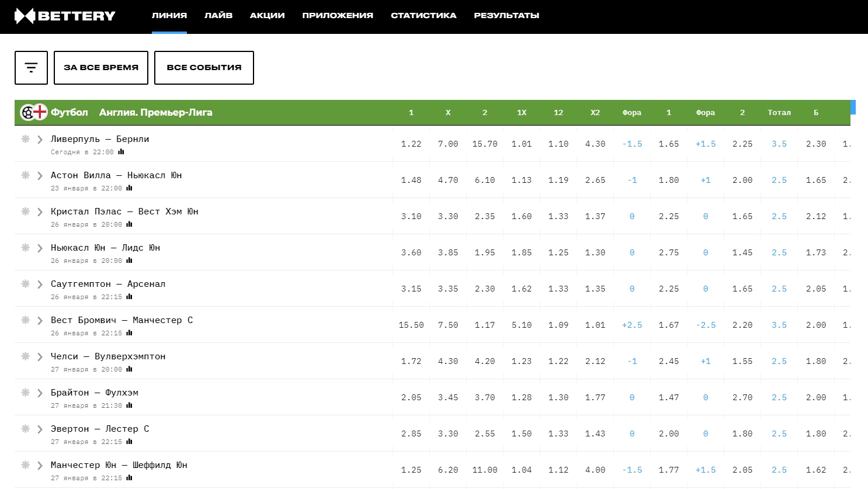
Task: Favorite the Челси — Вулверхэмптон match
Action: pyautogui.click(x=26, y=356)
